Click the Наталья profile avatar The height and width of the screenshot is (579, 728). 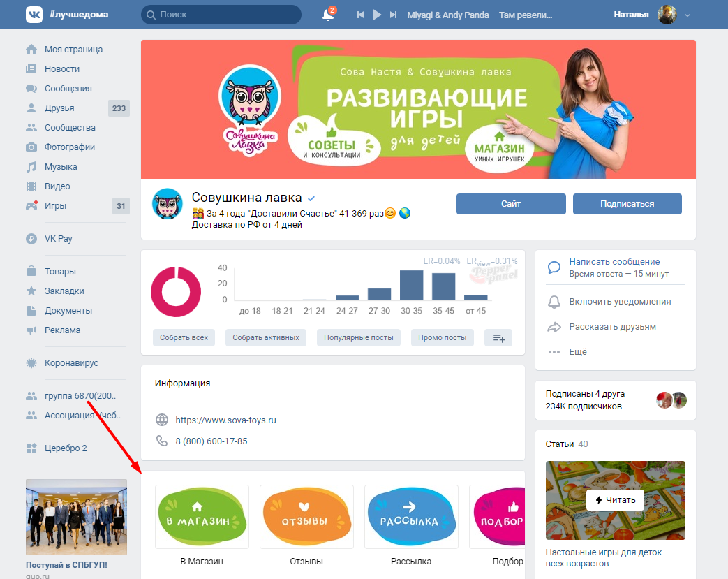point(667,15)
